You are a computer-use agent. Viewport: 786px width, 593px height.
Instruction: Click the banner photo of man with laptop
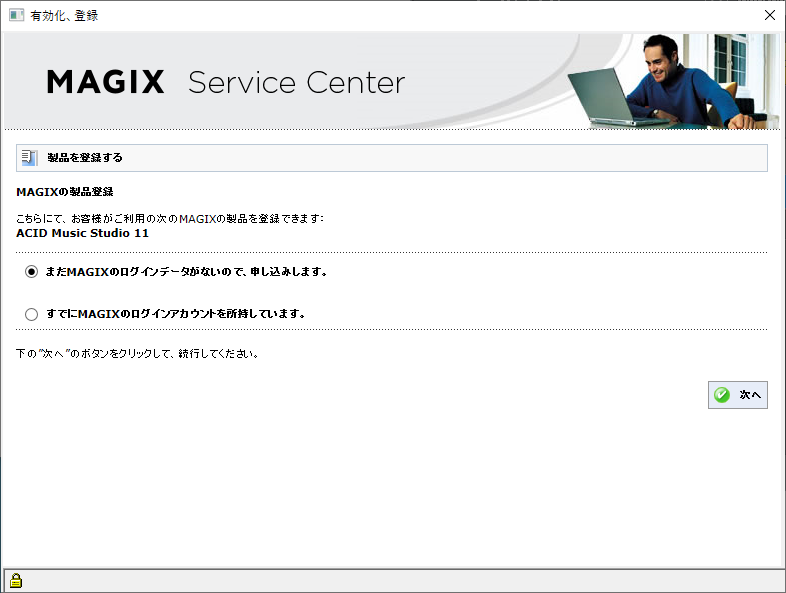coord(673,81)
